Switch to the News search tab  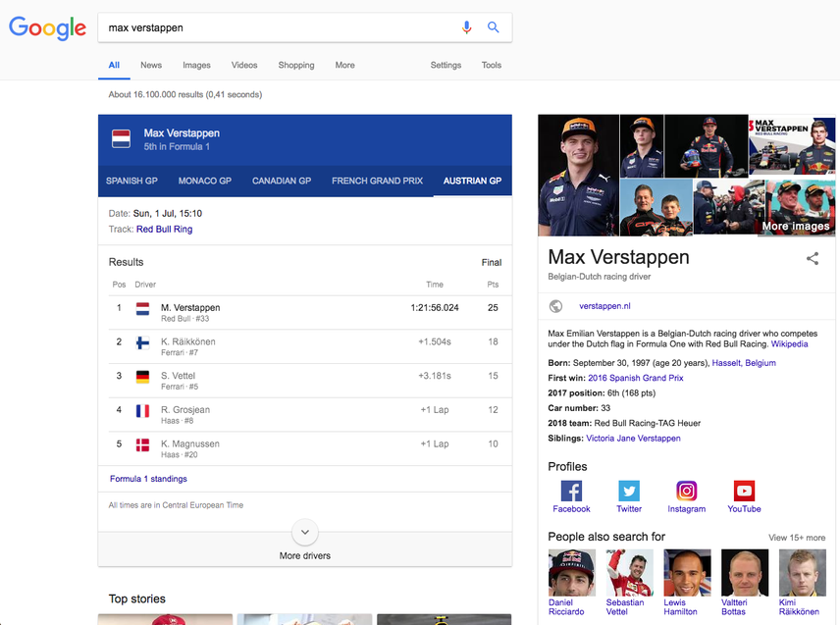[x=152, y=65]
